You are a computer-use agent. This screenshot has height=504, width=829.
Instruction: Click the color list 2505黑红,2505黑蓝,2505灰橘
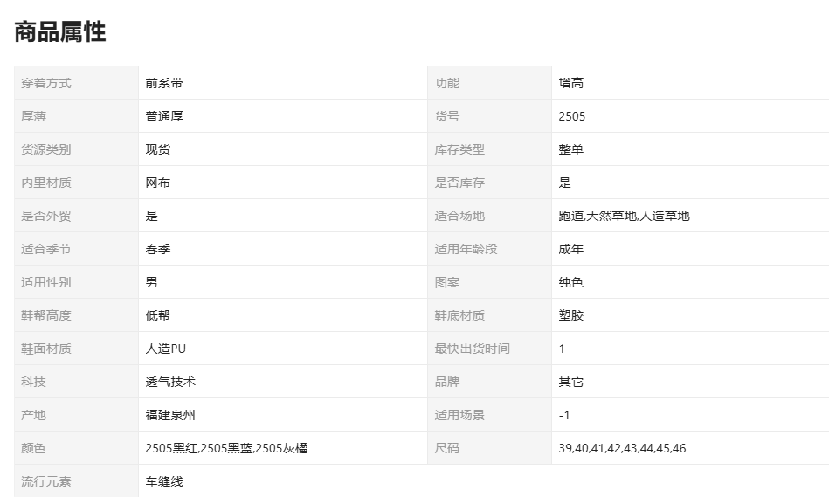pos(226,448)
